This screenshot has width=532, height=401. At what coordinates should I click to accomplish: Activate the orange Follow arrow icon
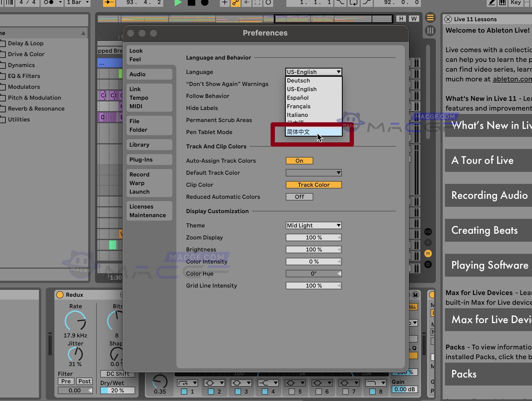tap(109, 2)
